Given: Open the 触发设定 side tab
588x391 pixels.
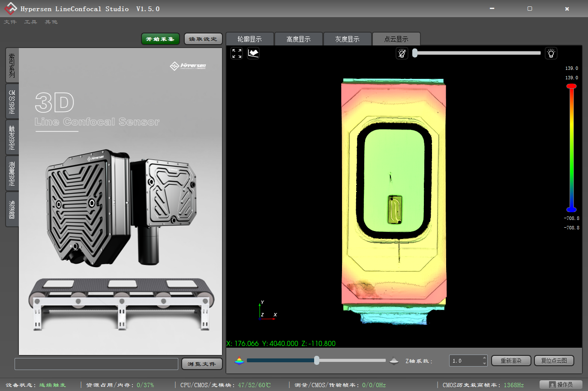Looking at the screenshot, I should [x=12, y=137].
